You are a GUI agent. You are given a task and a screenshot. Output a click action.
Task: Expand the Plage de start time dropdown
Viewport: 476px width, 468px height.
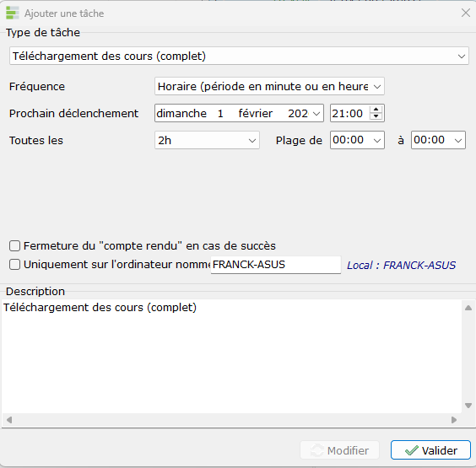tap(357, 140)
